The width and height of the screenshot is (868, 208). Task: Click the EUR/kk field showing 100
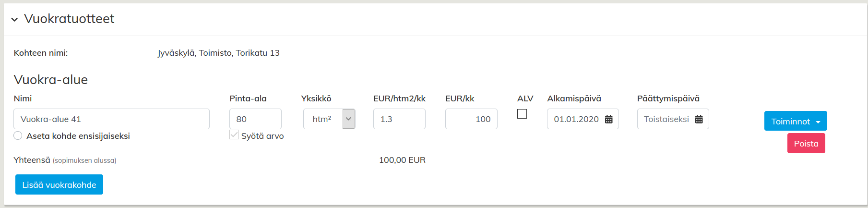coord(471,119)
